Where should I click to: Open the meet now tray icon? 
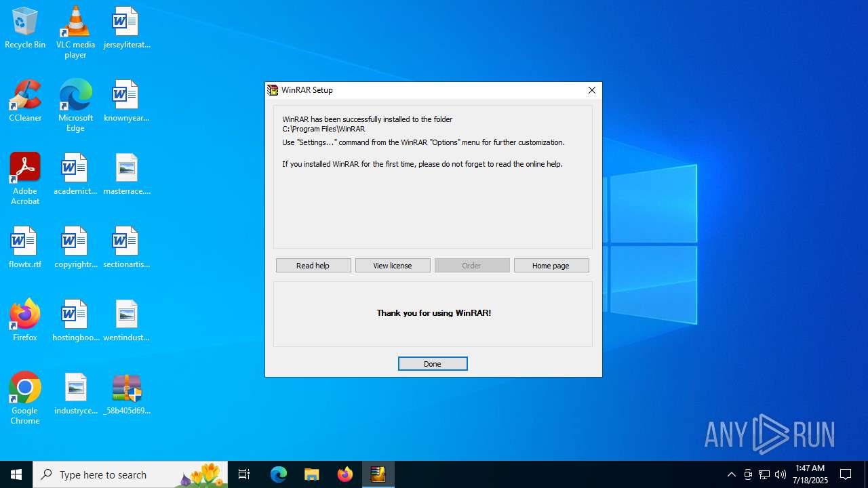pos(748,474)
